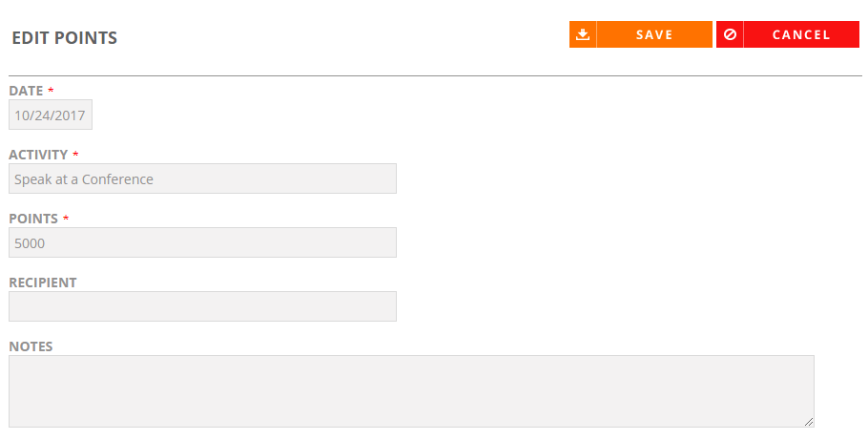The height and width of the screenshot is (440, 868).
Task: Click the NOTES field label
Action: point(31,346)
